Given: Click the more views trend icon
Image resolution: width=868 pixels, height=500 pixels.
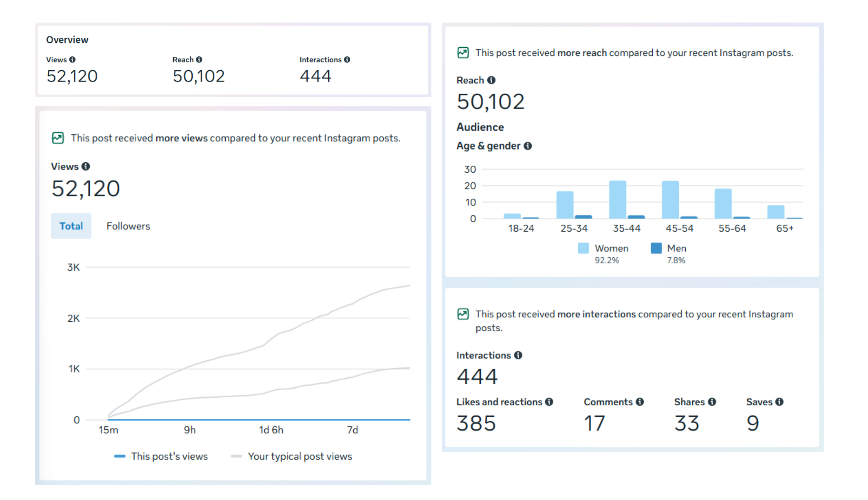Looking at the screenshot, I should coord(58,138).
